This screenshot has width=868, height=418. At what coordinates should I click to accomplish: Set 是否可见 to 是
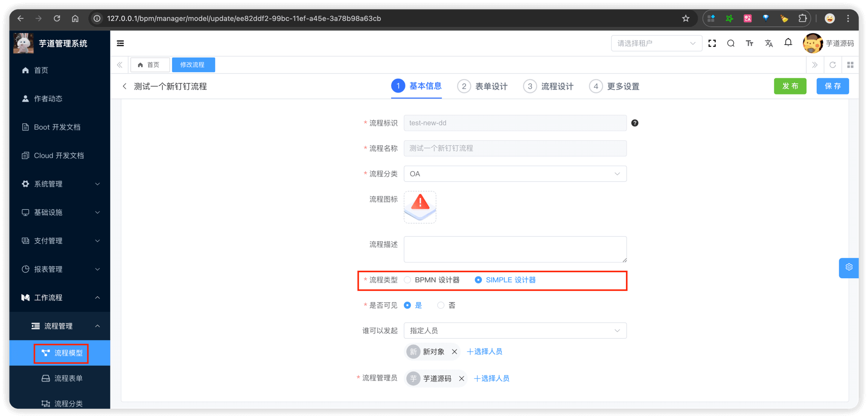(x=413, y=305)
